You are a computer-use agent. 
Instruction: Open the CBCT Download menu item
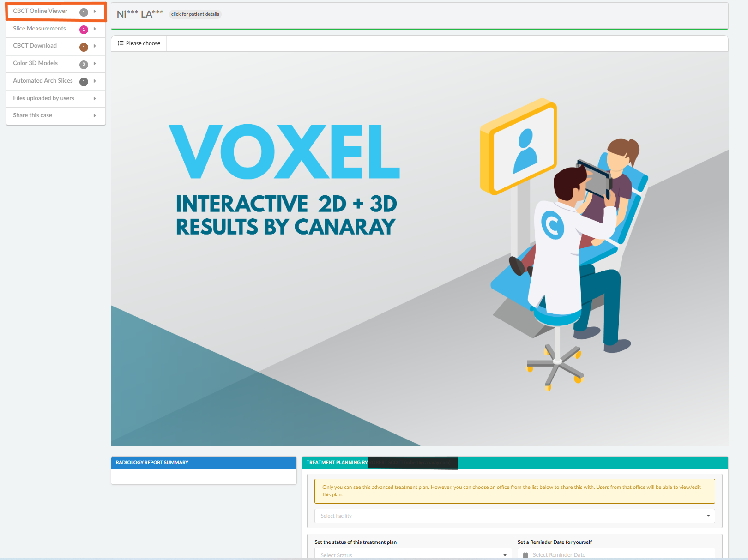(x=35, y=46)
